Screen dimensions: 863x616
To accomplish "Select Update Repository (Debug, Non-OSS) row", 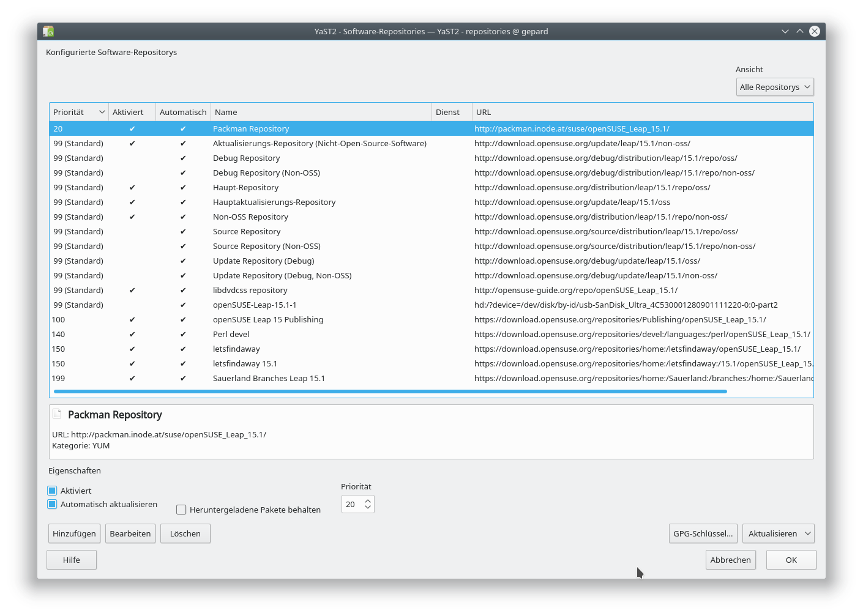I will [x=432, y=275].
